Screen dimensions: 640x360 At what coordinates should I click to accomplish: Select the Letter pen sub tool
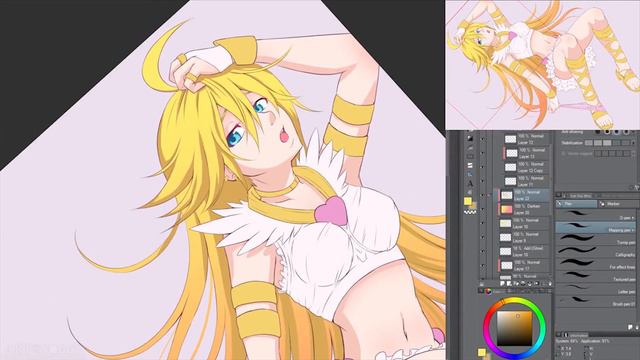[596, 289]
